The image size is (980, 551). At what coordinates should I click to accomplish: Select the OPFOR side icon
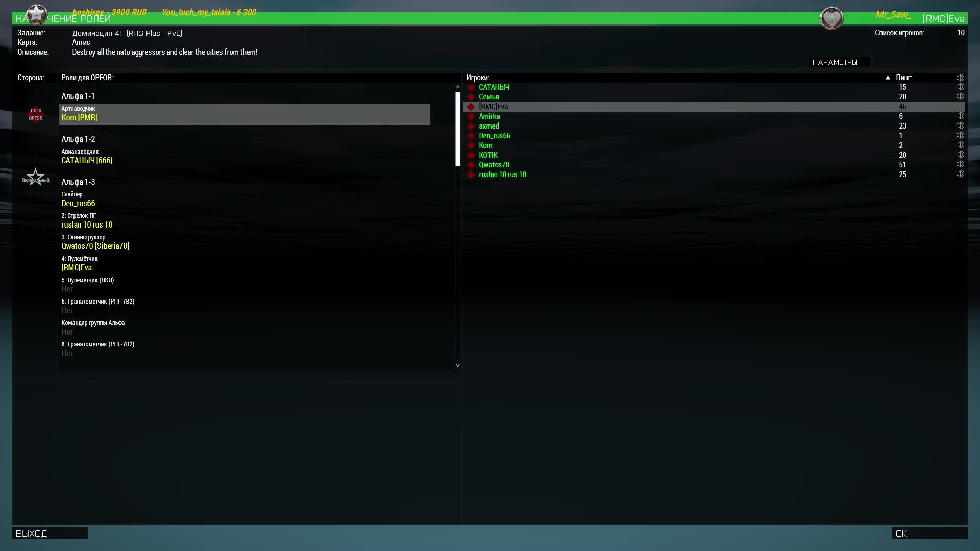tap(35, 114)
